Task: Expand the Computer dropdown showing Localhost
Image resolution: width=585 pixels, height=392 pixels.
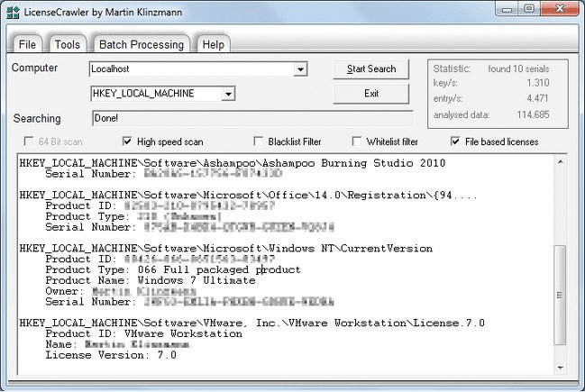Action: (300, 69)
